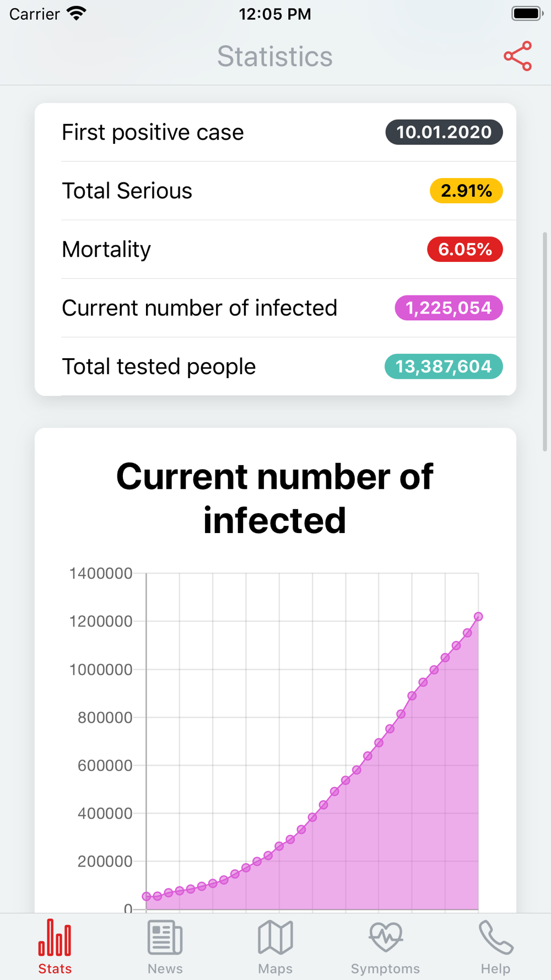The image size is (551, 980).
Task: Open the Maps folded-map icon
Action: (x=275, y=938)
